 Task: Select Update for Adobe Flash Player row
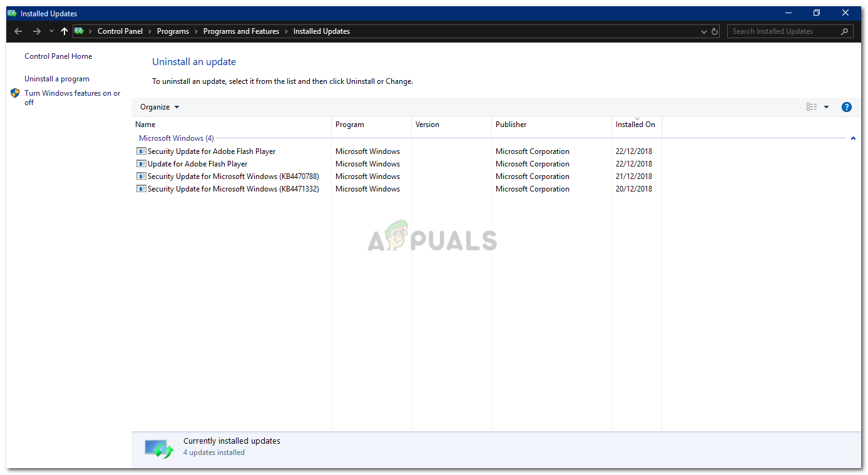[x=198, y=164]
